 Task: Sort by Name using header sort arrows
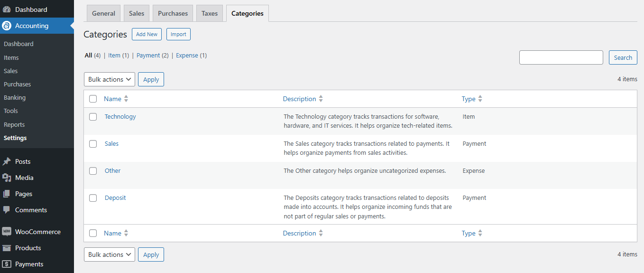pos(126,99)
